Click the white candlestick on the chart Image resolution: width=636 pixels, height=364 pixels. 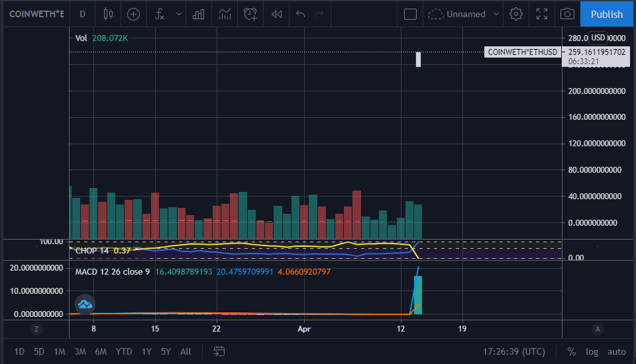tap(418, 59)
